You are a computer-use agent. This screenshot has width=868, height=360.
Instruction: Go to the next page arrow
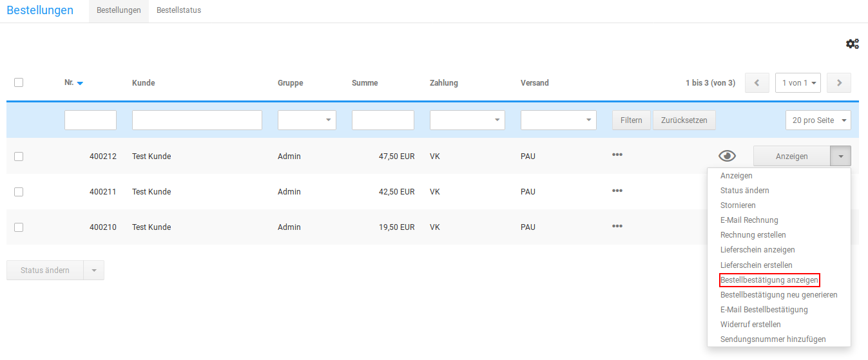839,83
